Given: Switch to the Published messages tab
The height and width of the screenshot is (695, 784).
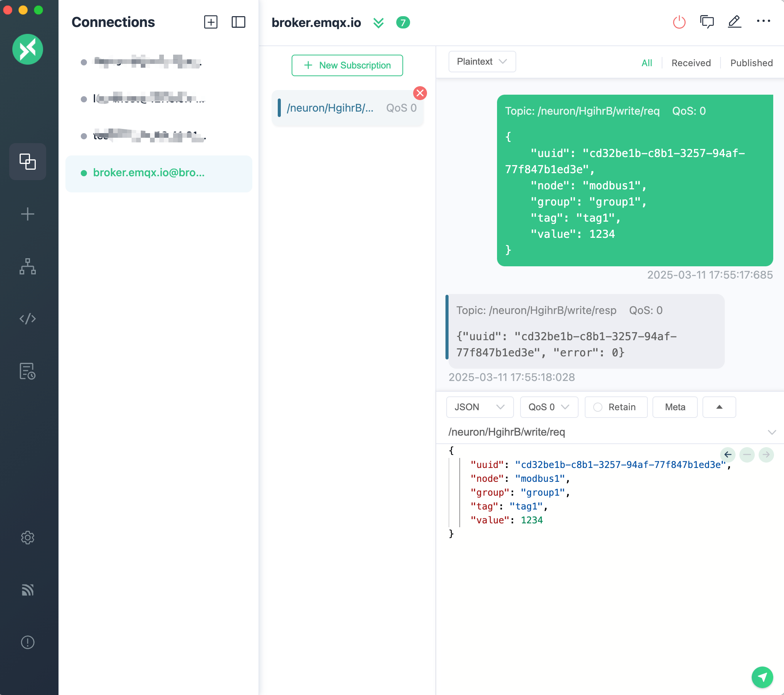Looking at the screenshot, I should pos(751,63).
